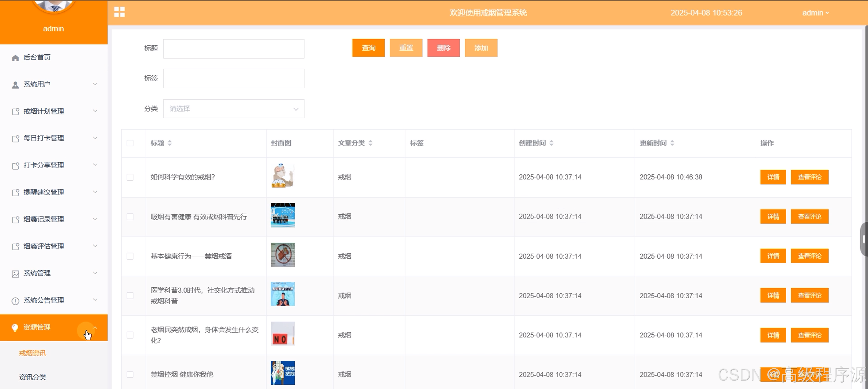Select the 戒烟资讯 submenu item
This screenshot has width=868, height=389.
point(33,353)
